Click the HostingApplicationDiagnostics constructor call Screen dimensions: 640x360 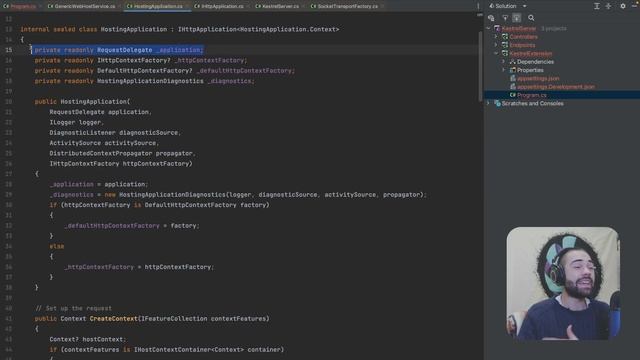pos(172,195)
